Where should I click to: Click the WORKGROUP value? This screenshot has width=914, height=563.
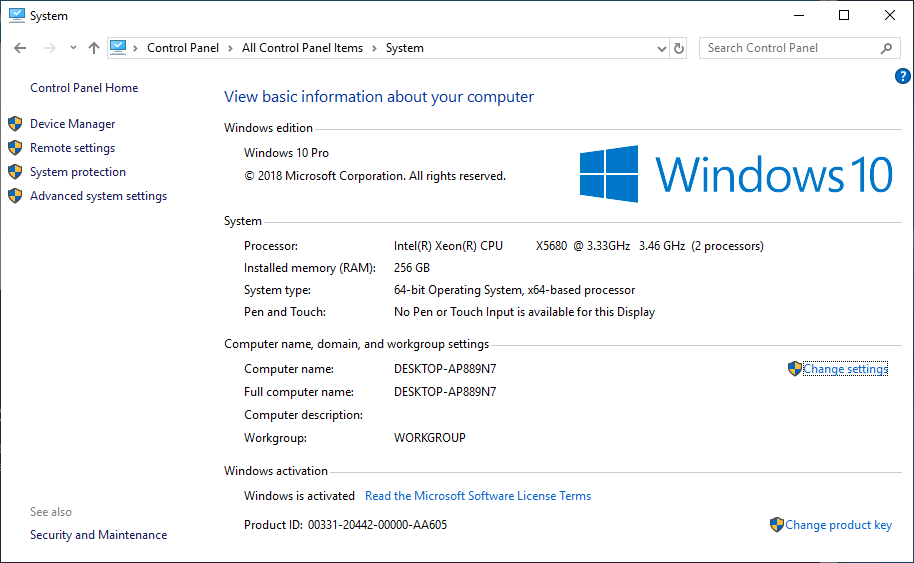(x=430, y=438)
